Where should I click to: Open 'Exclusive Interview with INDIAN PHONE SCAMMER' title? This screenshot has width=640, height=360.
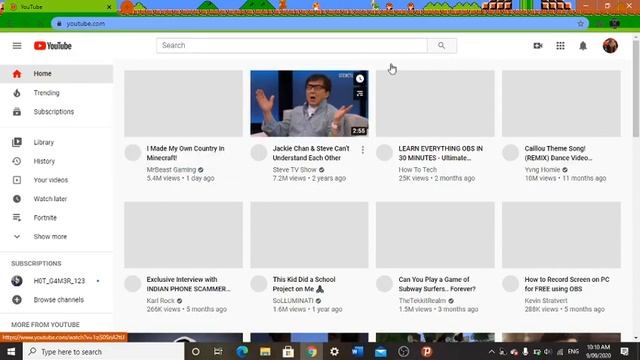(x=188, y=284)
